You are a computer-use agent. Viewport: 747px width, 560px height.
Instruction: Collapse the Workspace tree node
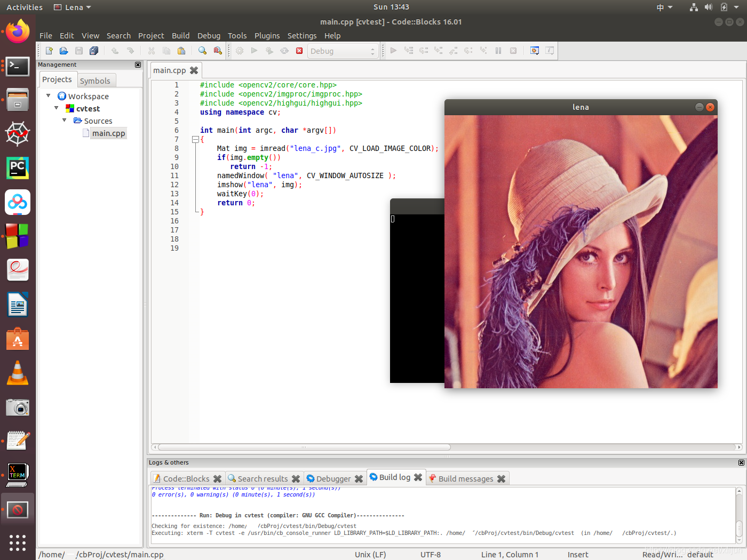pyautogui.click(x=49, y=96)
